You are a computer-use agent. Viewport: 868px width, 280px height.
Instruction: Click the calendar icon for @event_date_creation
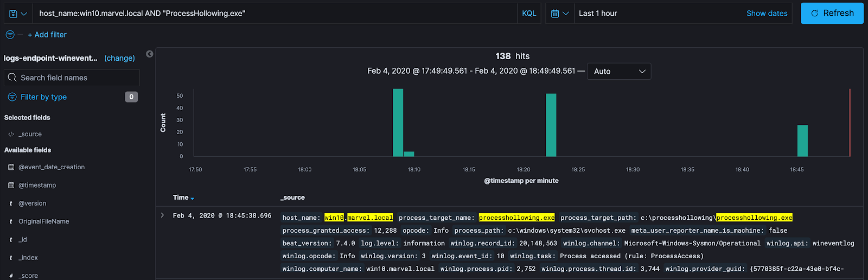tap(11, 167)
